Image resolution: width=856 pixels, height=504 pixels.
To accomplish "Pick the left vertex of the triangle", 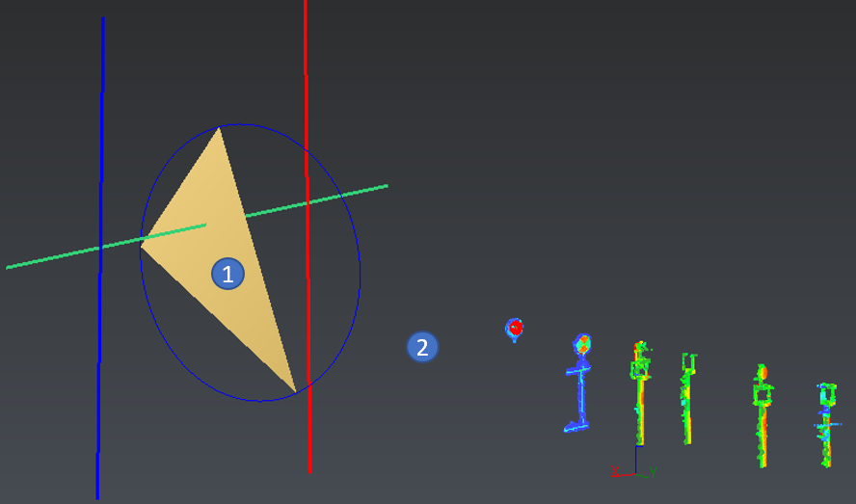I will [143, 246].
